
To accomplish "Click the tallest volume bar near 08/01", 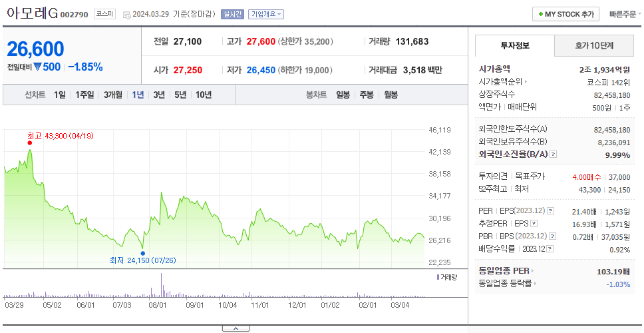I will 162,285.
